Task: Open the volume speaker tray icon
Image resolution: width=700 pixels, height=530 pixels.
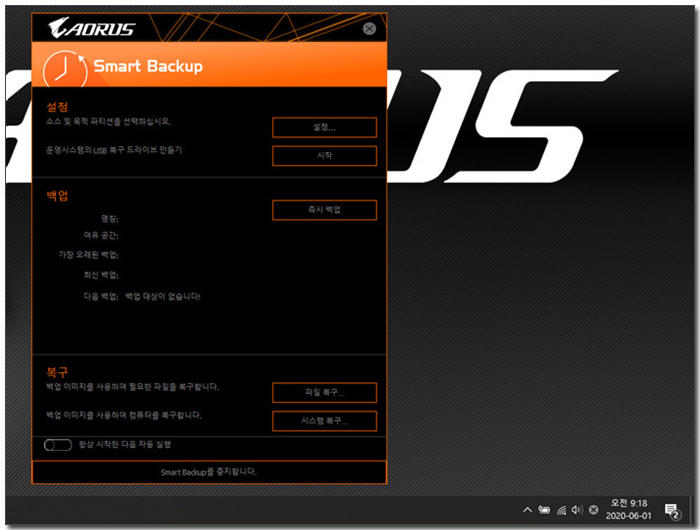Action: (x=577, y=509)
